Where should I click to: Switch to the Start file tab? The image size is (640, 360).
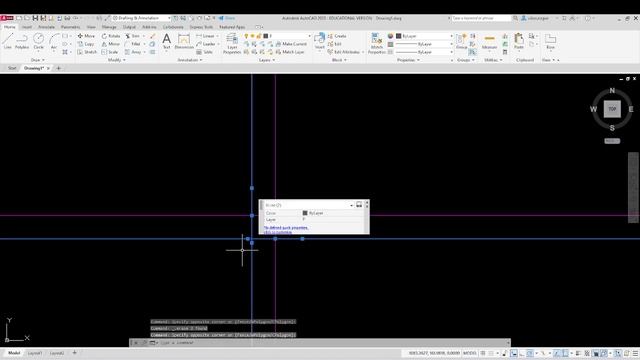coord(12,68)
